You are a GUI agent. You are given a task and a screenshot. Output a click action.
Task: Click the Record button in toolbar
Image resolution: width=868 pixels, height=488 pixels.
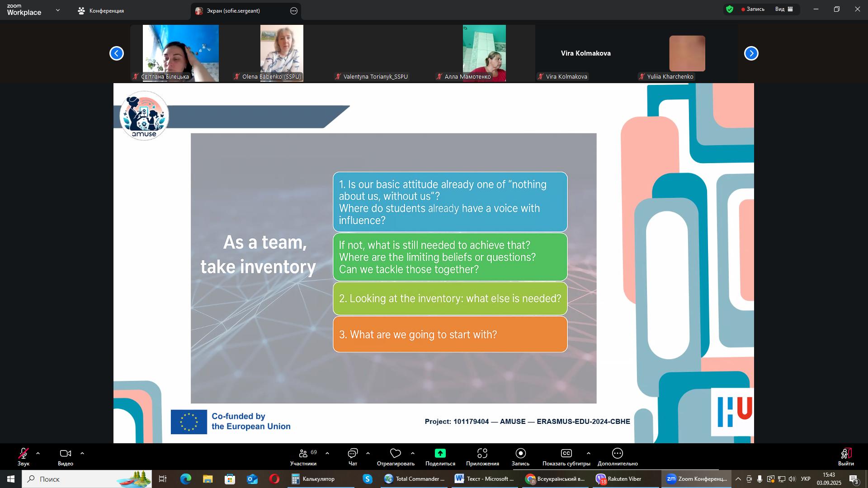(x=520, y=454)
